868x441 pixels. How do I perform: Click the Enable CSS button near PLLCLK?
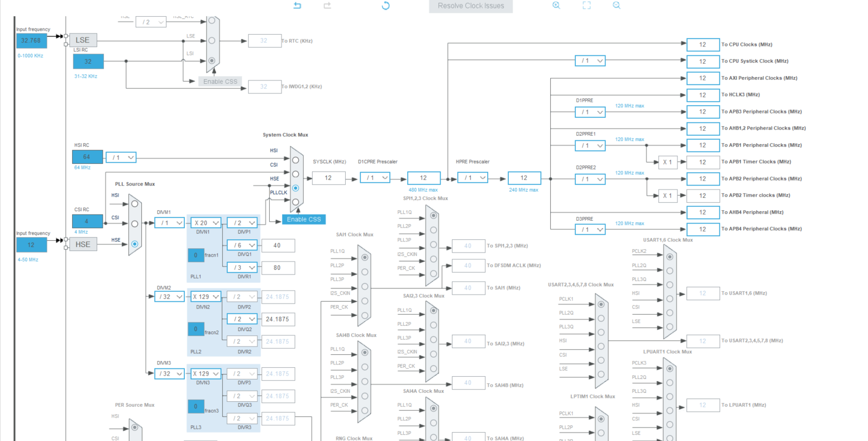pos(304,219)
